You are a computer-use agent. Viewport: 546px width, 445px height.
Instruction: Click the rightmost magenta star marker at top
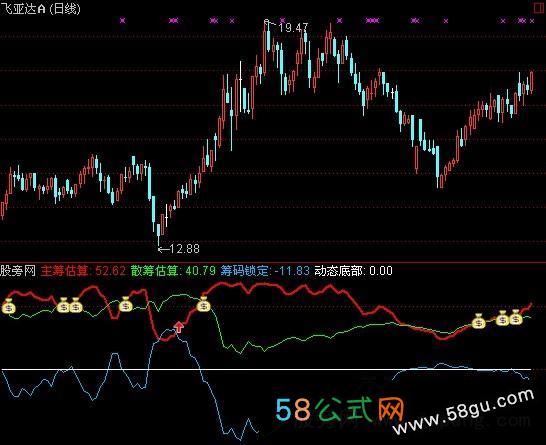[x=532, y=21]
